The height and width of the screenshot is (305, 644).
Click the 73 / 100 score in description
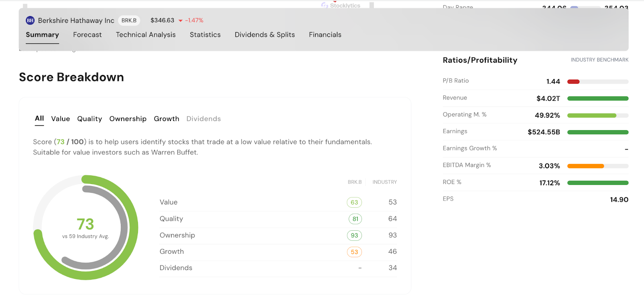pyautogui.click(x=70, y=142)
